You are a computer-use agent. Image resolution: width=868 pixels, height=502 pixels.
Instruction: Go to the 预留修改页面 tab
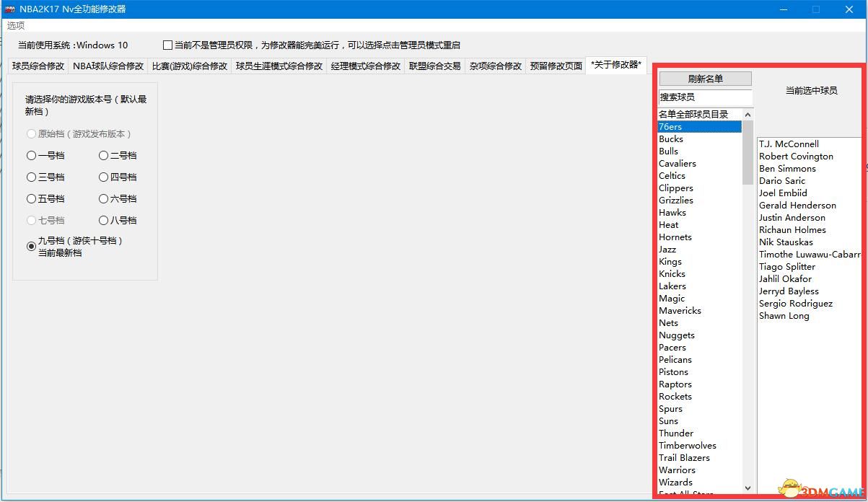(556, 66)
